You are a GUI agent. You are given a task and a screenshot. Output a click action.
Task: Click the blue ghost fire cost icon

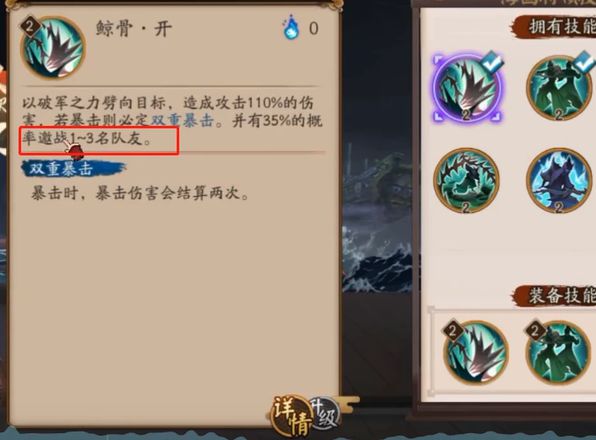click(x=291, y=27)
